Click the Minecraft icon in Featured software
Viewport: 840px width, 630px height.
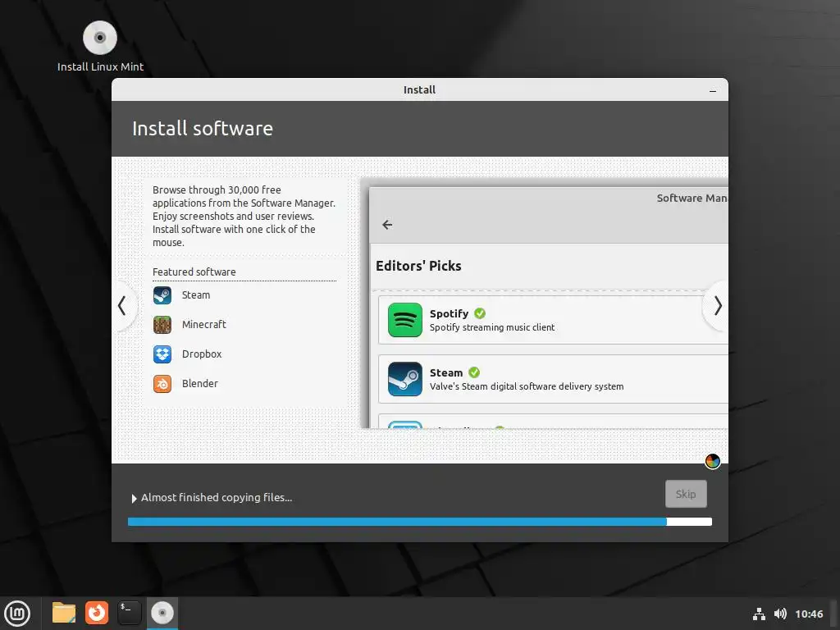click(x=162, y=325)
